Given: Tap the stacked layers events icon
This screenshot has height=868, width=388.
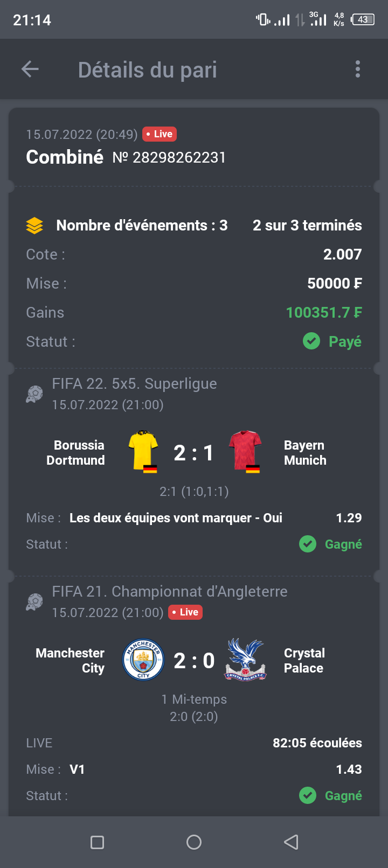Looking at the screenshot, I should [34, 226].
